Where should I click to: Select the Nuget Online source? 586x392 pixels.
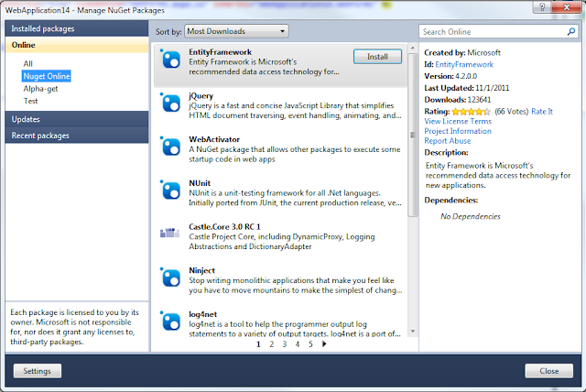(x=47, y=76)
